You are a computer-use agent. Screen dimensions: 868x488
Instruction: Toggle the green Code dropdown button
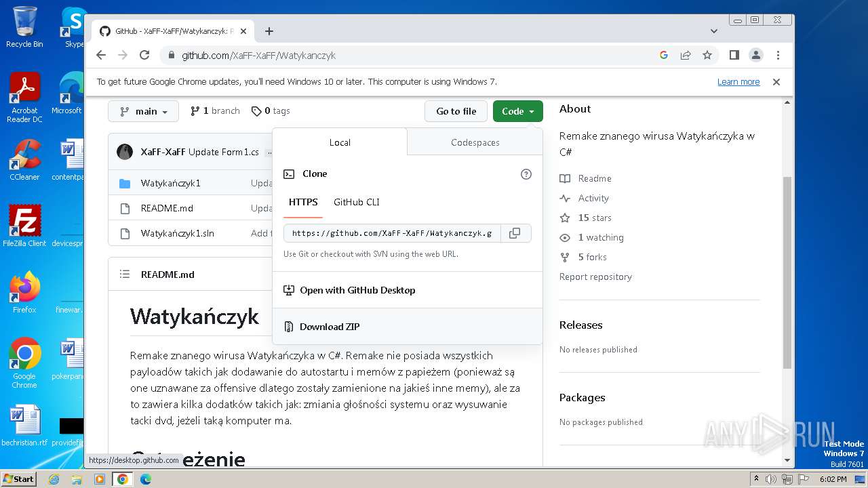tap(518, 111)
